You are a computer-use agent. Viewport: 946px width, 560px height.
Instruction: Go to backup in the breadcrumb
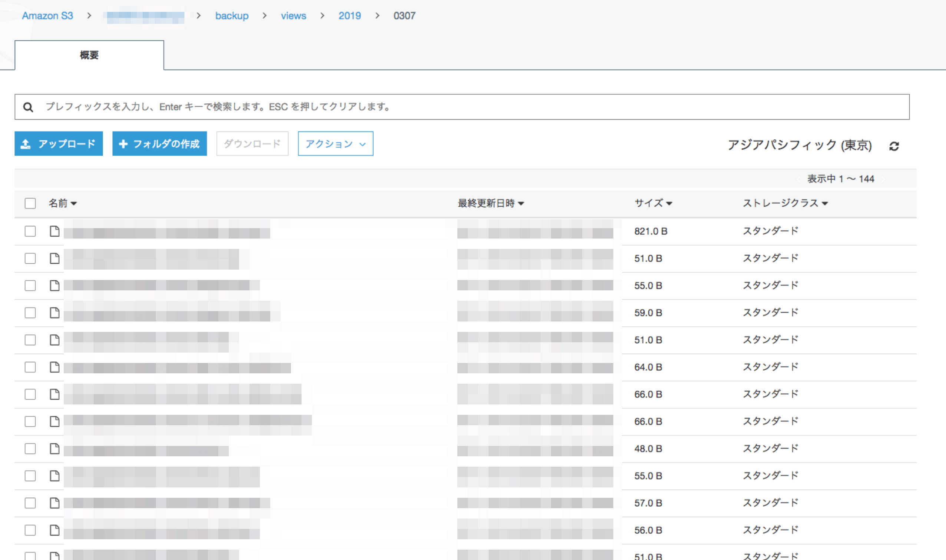[232, 16]
